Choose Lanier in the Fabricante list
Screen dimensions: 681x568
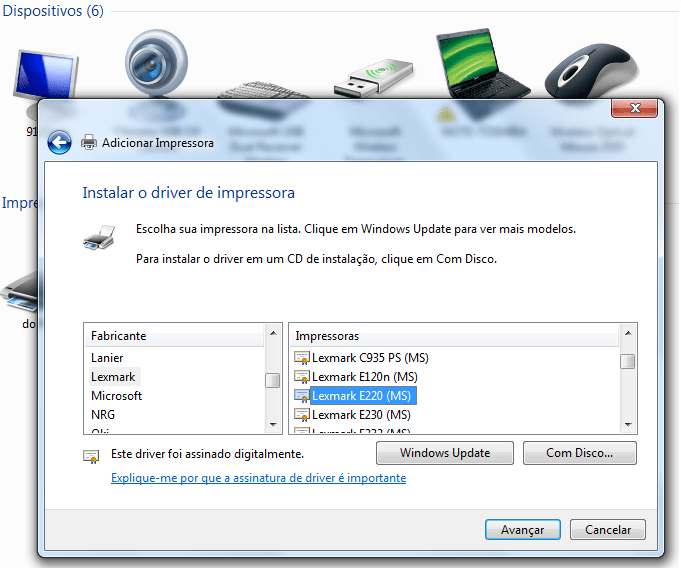coord(107,358)
